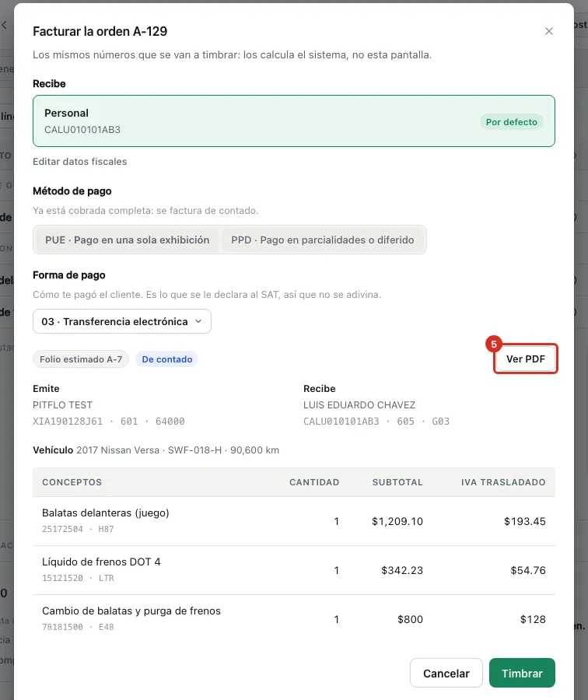
Task: Cancel the invoice with Cancelar
Action: coord(446,674)
